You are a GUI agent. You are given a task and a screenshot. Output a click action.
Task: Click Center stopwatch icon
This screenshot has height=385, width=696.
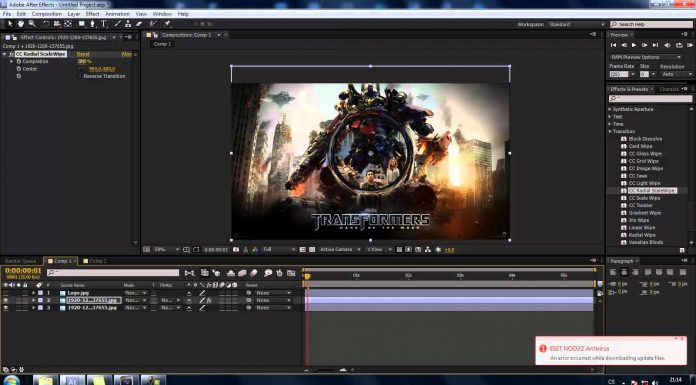click(x=19, y=69)
